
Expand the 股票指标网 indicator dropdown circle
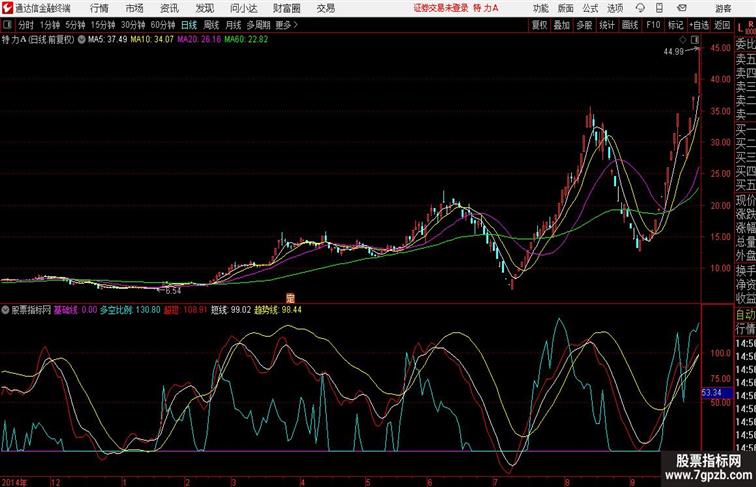(x=5, y=310)
